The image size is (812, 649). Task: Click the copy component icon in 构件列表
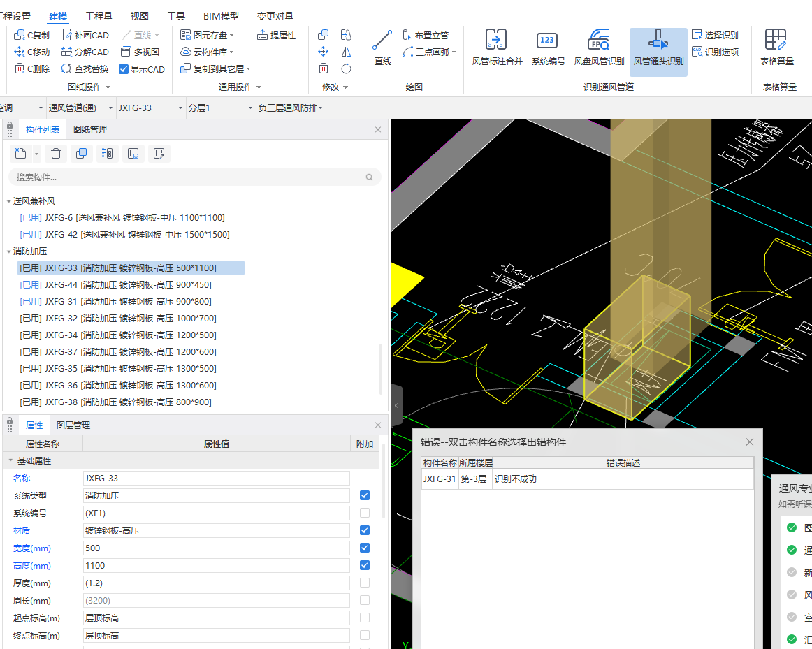(x=81, y=154)
